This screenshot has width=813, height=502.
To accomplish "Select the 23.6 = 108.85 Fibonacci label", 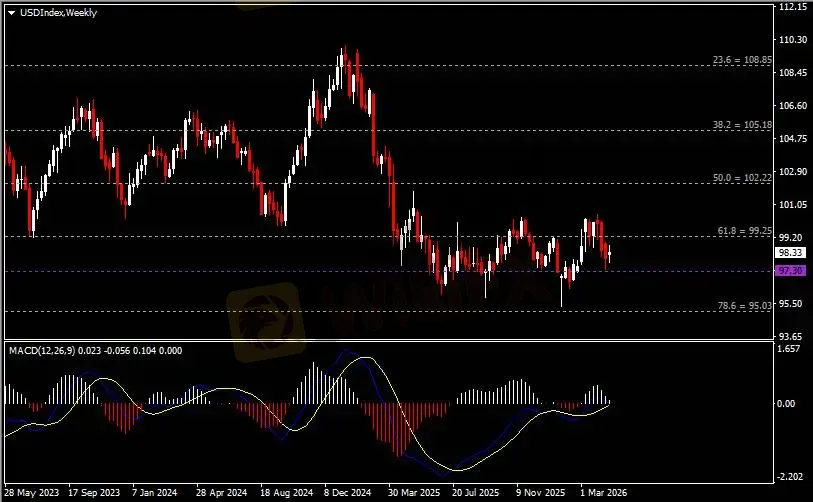I will 743,60.
